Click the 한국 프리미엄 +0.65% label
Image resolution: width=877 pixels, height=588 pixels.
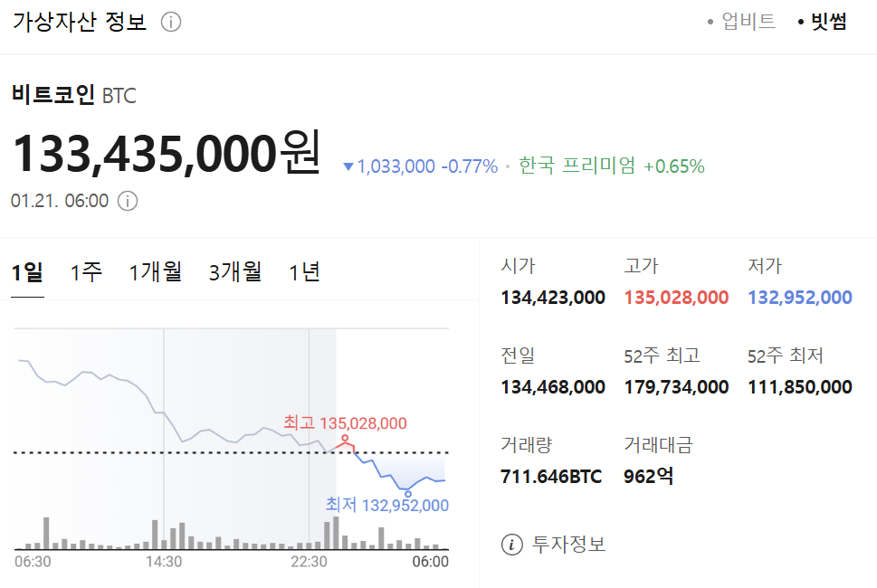(x=611, y=166)
